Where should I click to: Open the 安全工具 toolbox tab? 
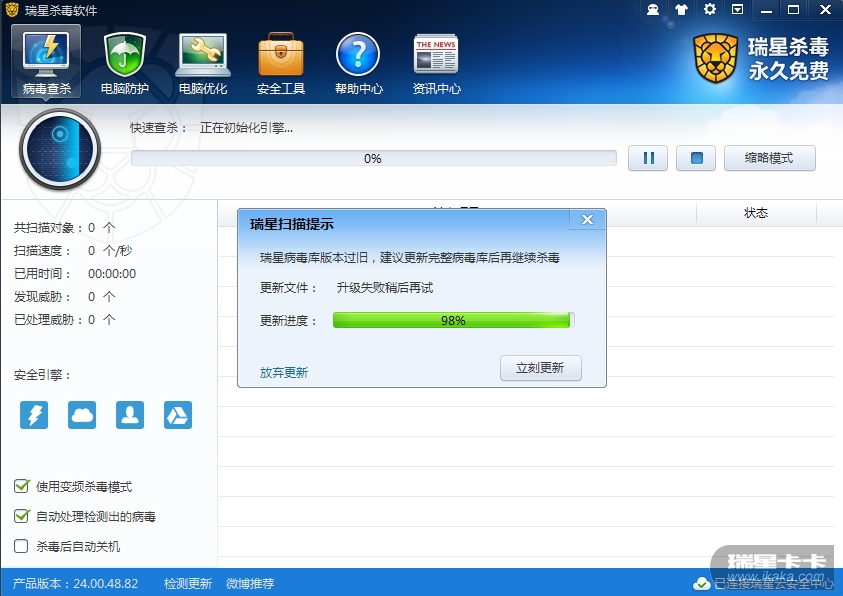(x=281, y=63)
